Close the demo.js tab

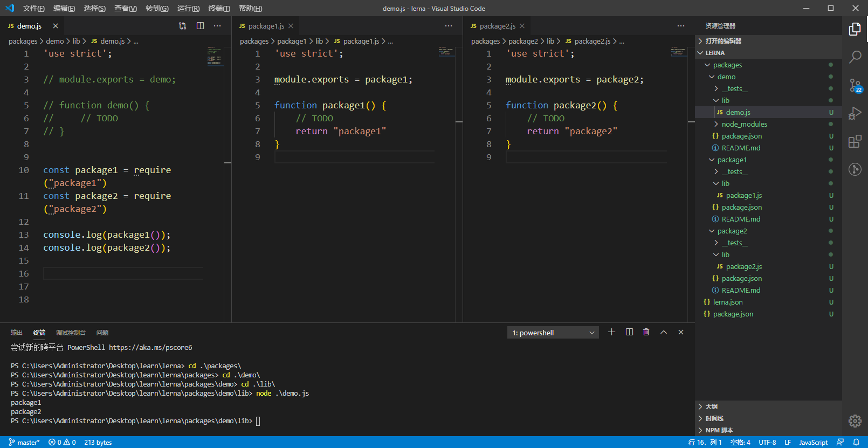pyautogui.click(x=56, y=26)
